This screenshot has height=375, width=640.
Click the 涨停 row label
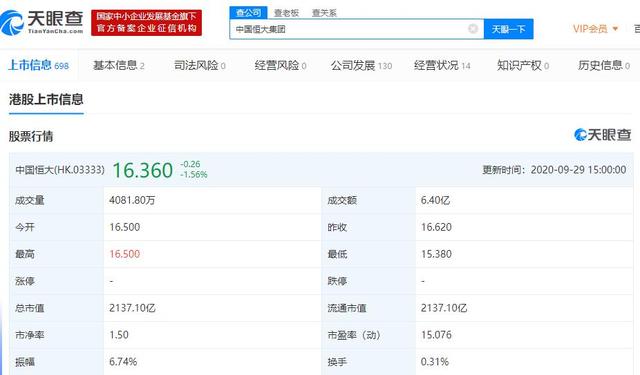pyautogui.click(x=25, y=281)
